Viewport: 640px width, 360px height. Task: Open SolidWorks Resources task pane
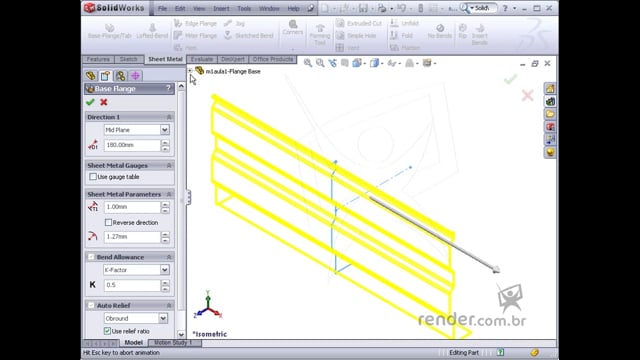pyautogui.click(x=550, y=89)
